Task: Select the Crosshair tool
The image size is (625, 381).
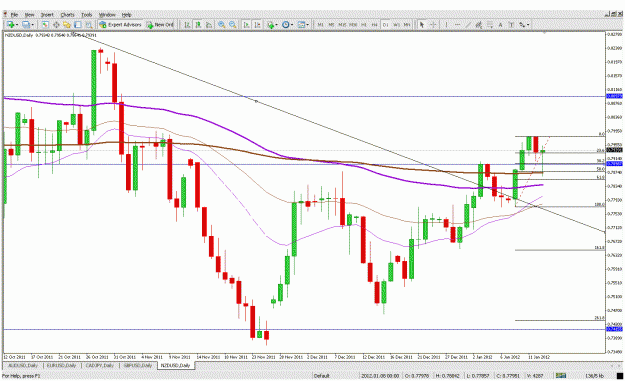Action: [x=433, y=25]
